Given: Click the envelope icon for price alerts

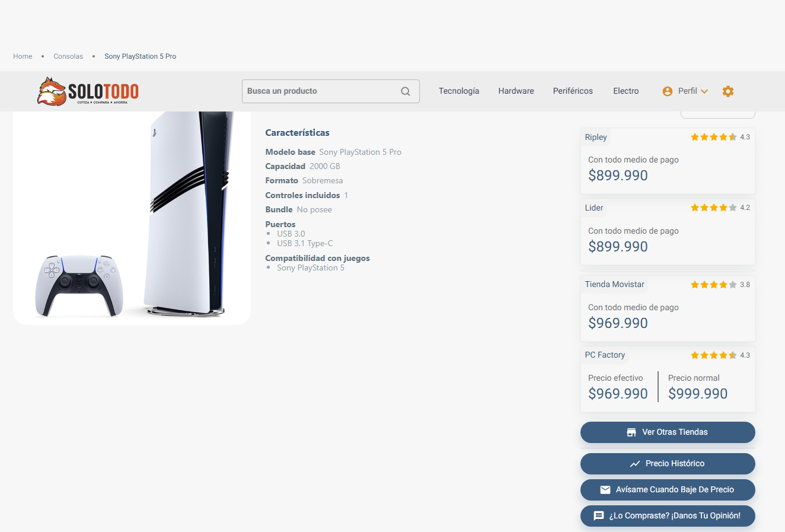Looking at the screenshot, I should [605, 490].
